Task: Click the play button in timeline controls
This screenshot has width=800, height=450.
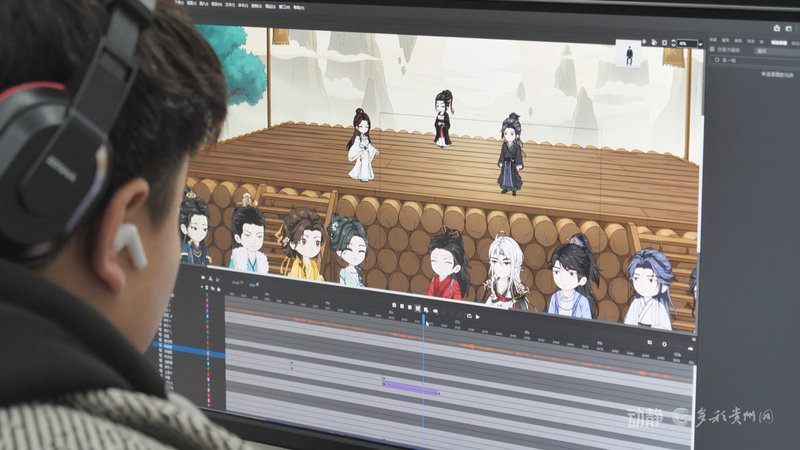Action: pos(477,316)
